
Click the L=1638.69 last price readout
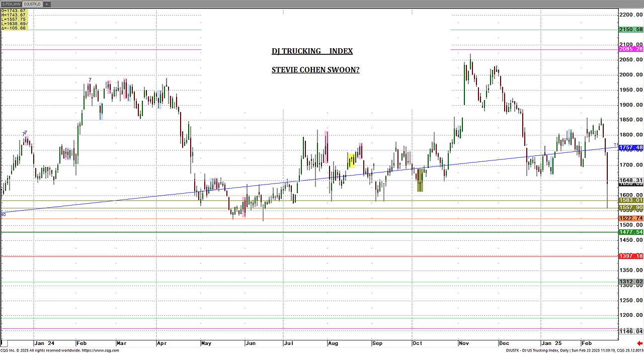click(15, 24)
